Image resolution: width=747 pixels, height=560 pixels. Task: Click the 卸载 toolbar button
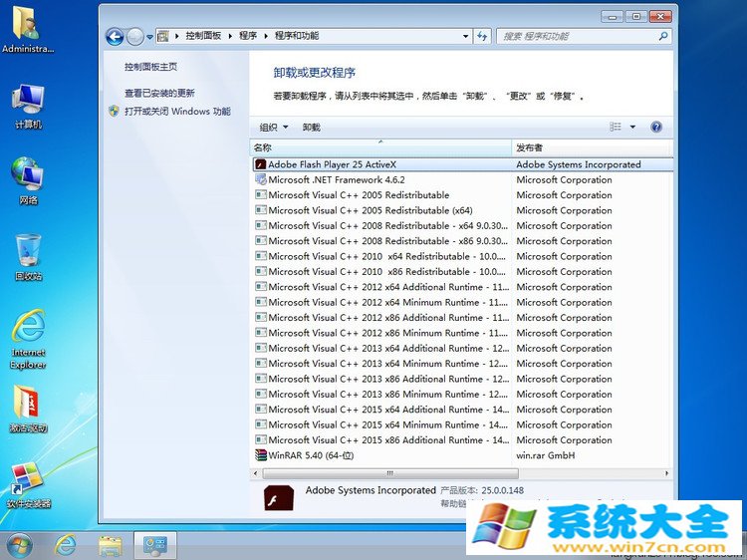[x=311, y=128]
